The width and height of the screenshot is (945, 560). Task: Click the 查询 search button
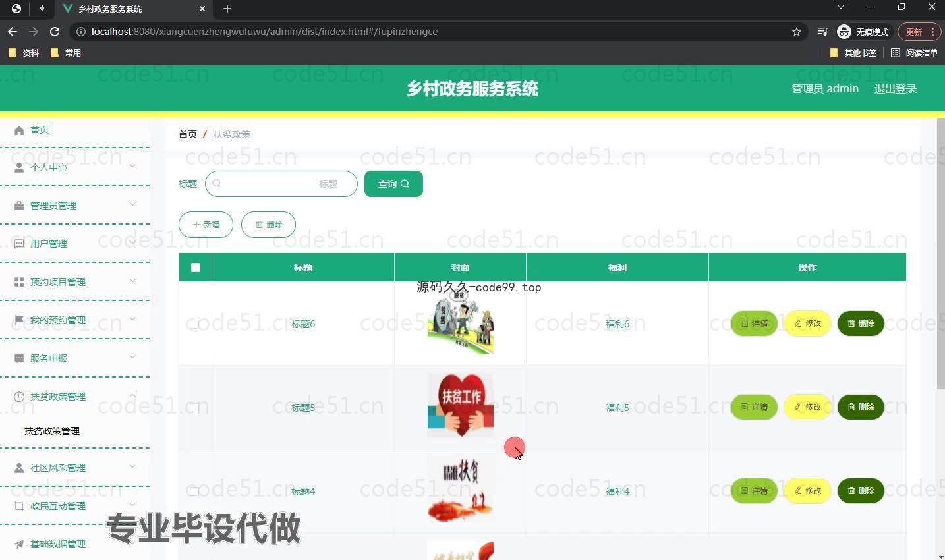pyautogui.click(x=393, y=184)
